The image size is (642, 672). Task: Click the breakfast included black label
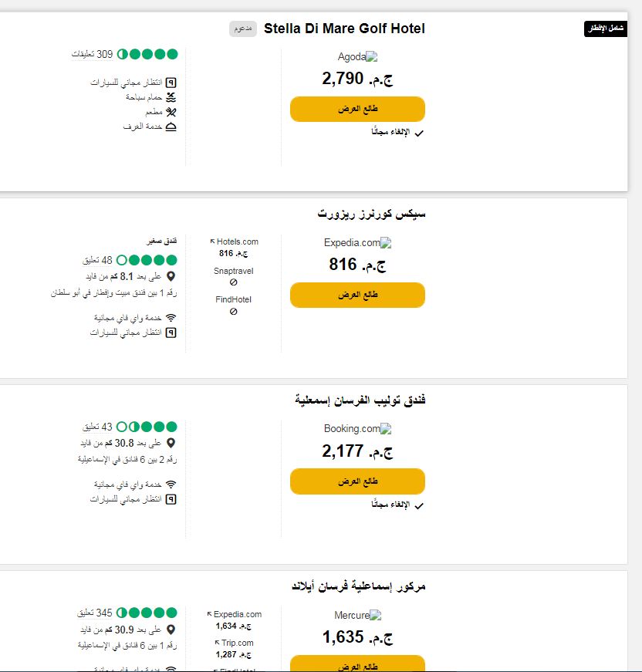606,29
